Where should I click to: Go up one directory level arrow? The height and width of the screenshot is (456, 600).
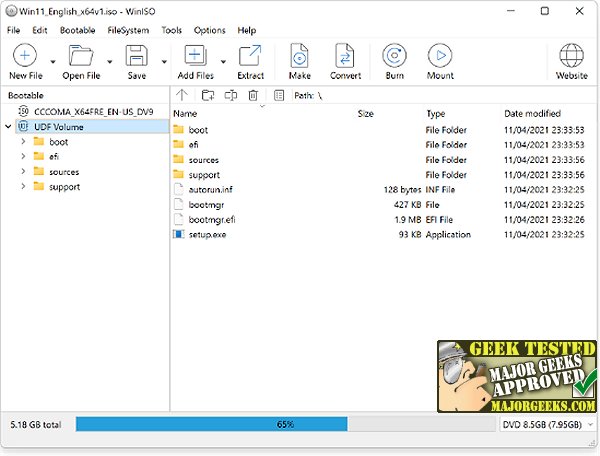point(182,95)
